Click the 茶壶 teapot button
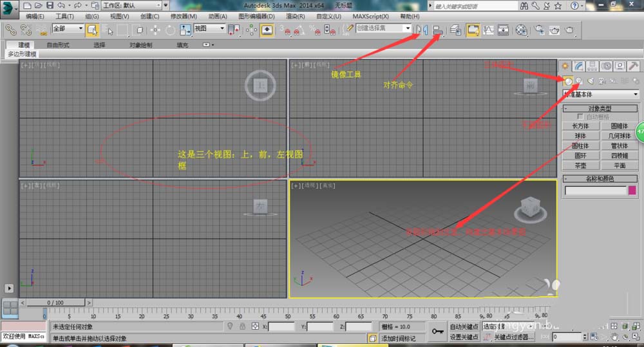The height and width of the screenshot is (347, 644). (x=580, y=165)
